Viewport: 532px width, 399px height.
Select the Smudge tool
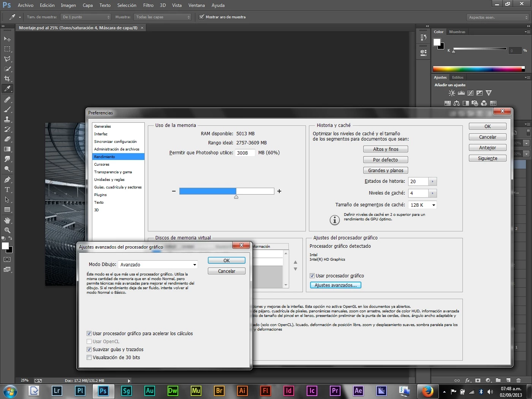point(7,159)
